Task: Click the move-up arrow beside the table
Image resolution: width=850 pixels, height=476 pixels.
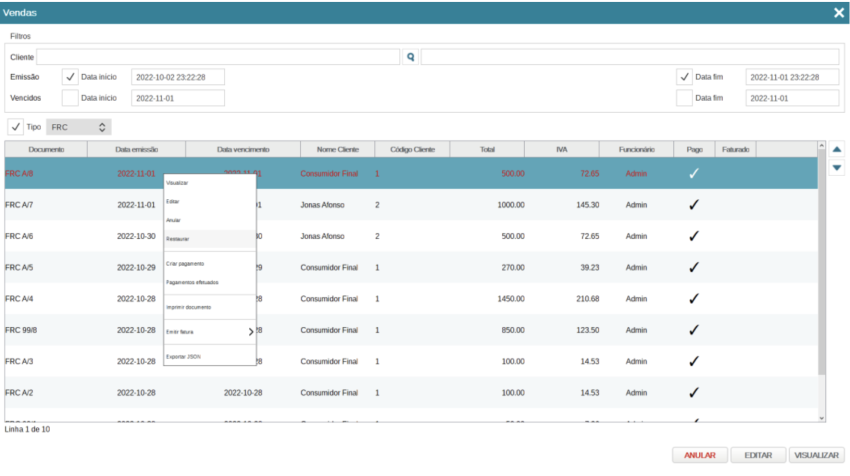Action: tap(838, 150)
